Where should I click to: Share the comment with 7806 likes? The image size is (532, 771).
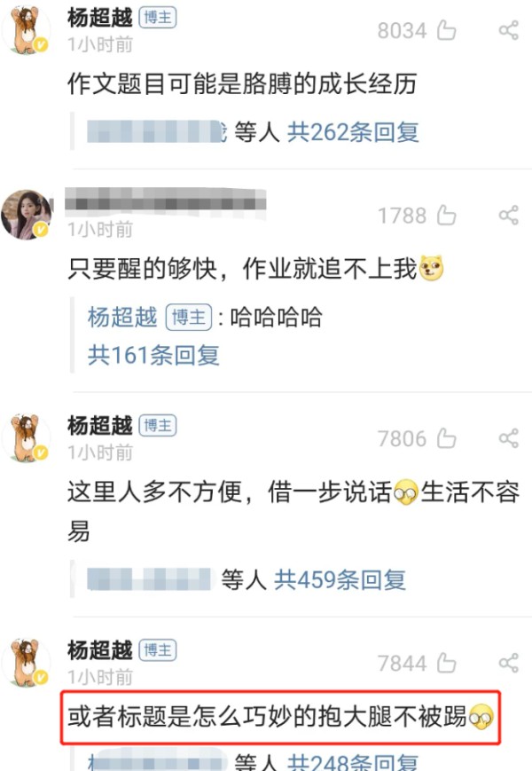point(509,438)
